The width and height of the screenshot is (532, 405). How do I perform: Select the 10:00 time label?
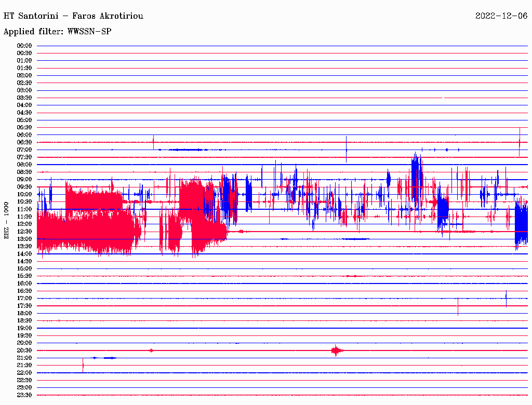[24, 195]
